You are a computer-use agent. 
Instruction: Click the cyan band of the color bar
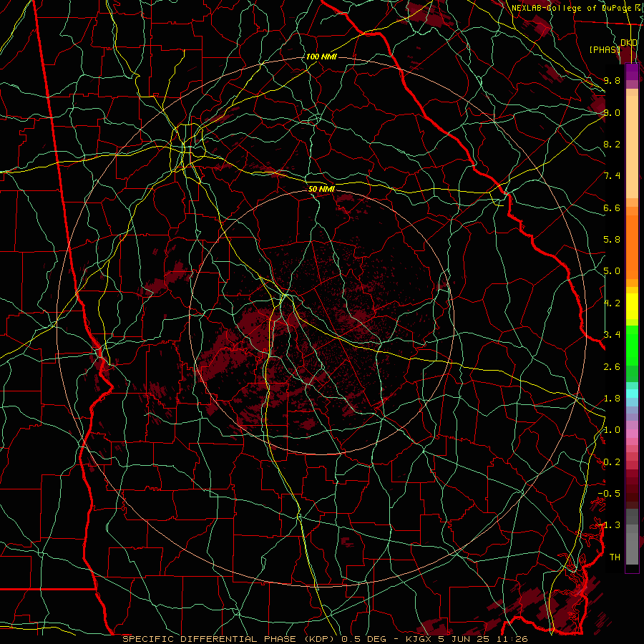632,394
